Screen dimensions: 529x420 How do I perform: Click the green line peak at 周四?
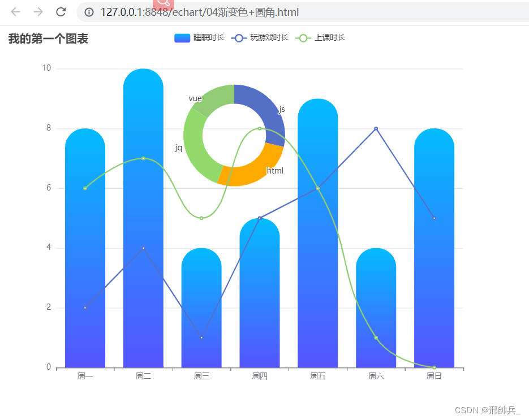pos(260,128)
